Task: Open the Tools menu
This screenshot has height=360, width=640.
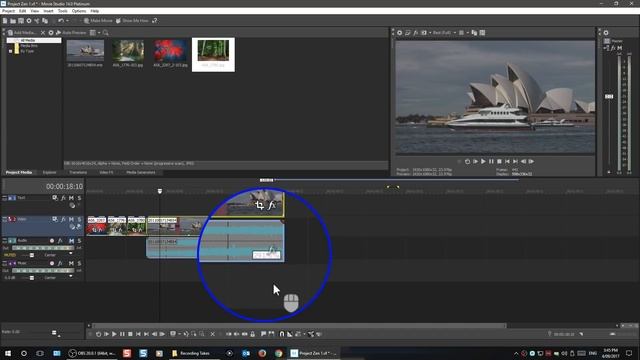Action: click(62, 11)
